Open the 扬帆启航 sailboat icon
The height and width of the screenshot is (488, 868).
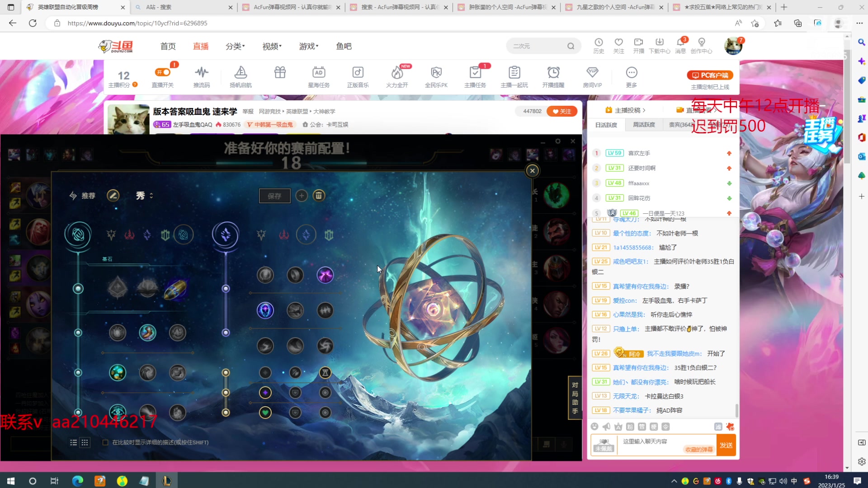pos(241,72)
